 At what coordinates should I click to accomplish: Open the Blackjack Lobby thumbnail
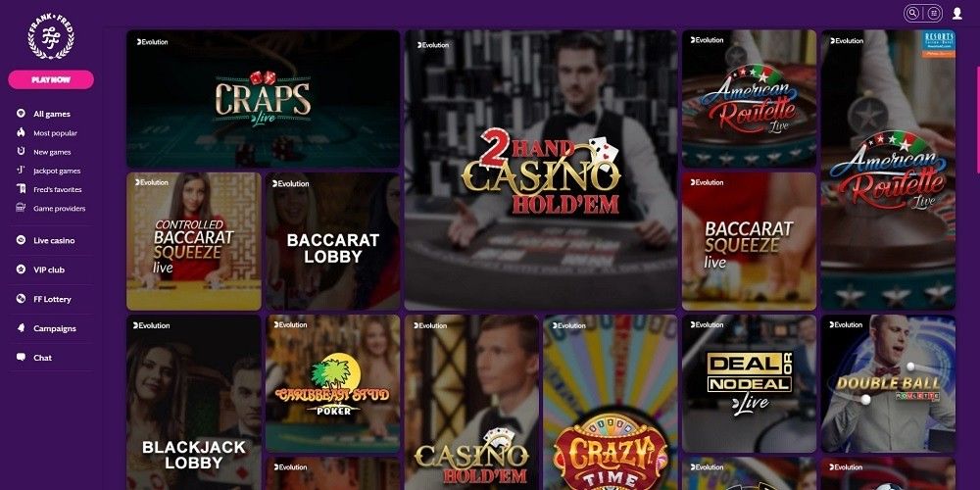(194, 403)
